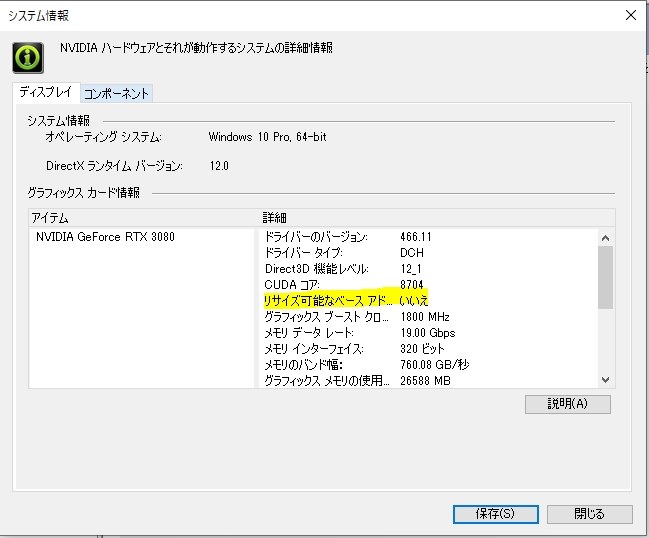This screenshot has height=538, width=649.
Task: Click the 26588 MB value
Action: coord(425,380)
